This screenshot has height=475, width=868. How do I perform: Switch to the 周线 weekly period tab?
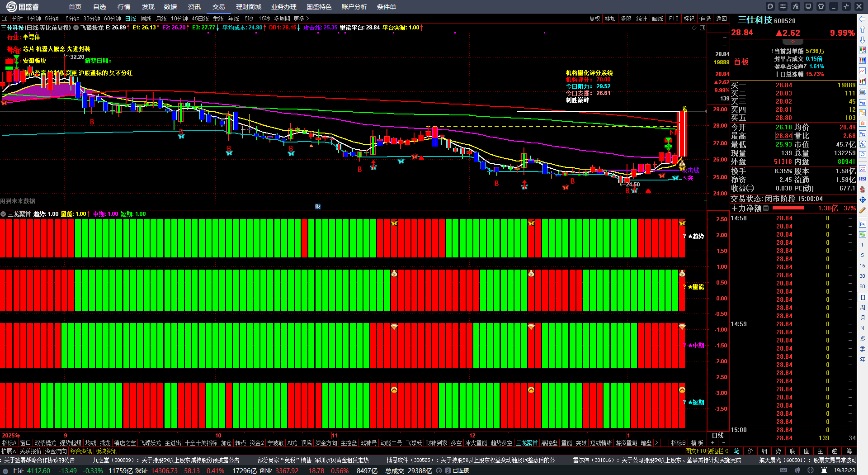pyautogui.click(x=146, y=19)
